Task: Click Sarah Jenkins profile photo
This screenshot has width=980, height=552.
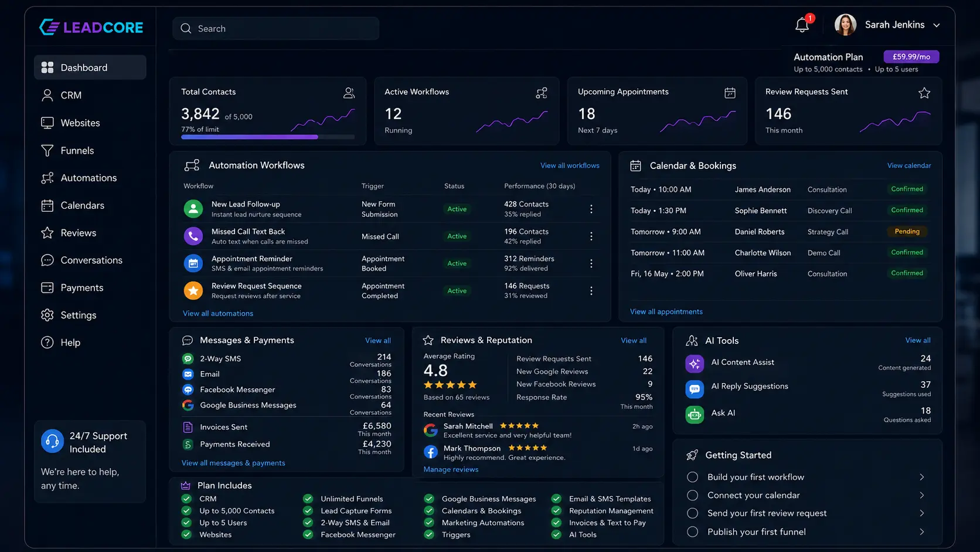Action: (845, 25)
